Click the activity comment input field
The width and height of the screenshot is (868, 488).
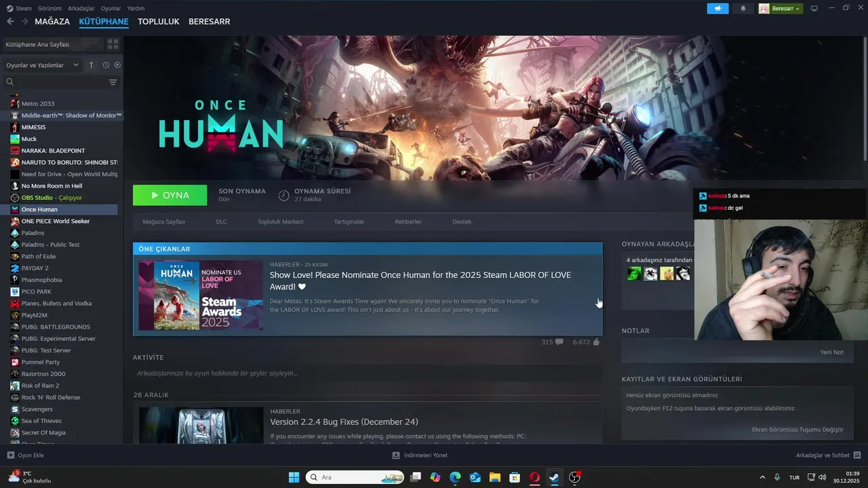point(368,373)
